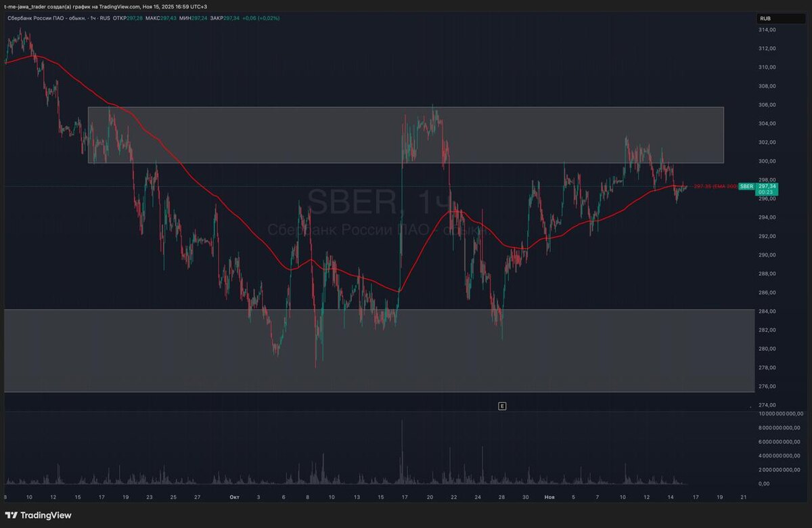Viewport: 812px width, 528px height.
Task: Click the МАКС 297,43 high value
Action: pos(161,18)
